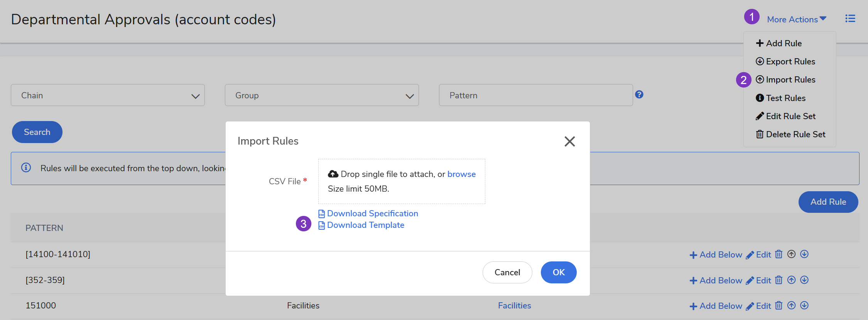Open the Download Specification link
This screenshot has height=320, width=868.
click(372, 214)
